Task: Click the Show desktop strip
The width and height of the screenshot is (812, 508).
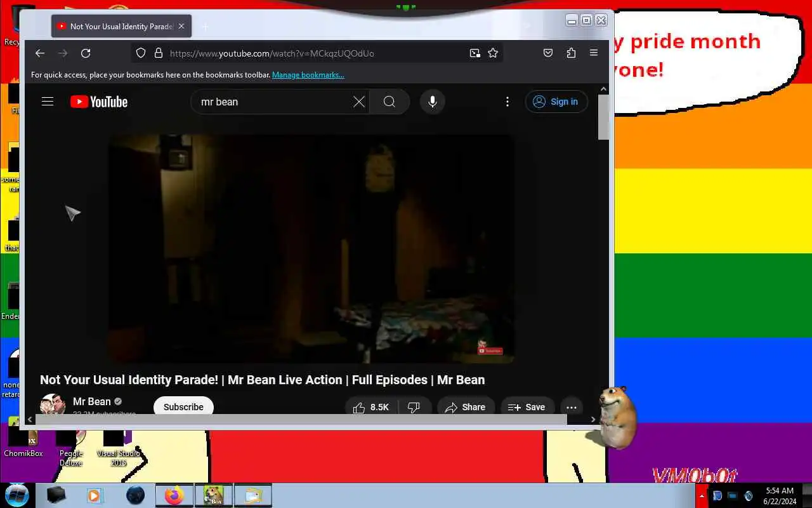Action: point(807,495)
